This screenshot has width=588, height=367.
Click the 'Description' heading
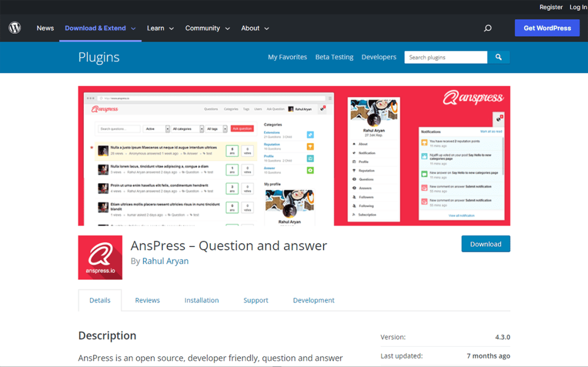[x=107, y=335]
